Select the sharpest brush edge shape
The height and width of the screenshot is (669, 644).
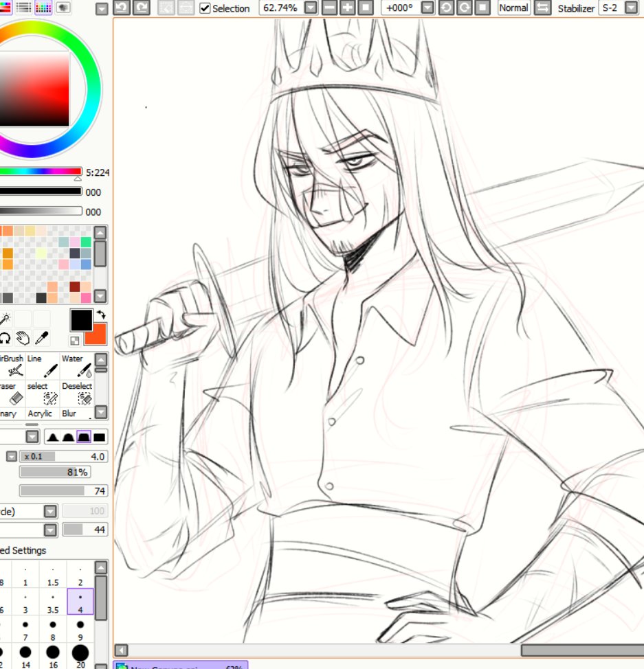point(53,437)
